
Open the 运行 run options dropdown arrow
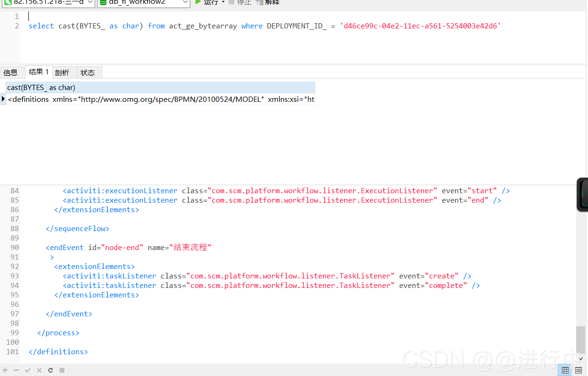coord(223,3)
